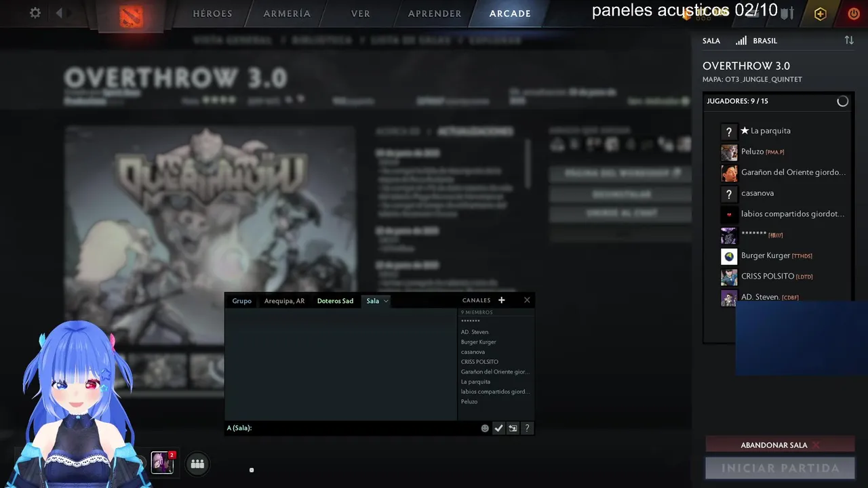This screenshot has width=868, height=488.
Task: Close the chat window
Action: tap(527, 300)
